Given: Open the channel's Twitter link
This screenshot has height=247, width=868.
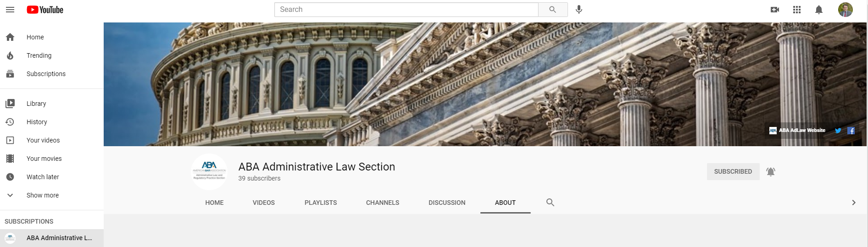Looking at the screenshot, I should pyautogui.click(x=838, y=131).
